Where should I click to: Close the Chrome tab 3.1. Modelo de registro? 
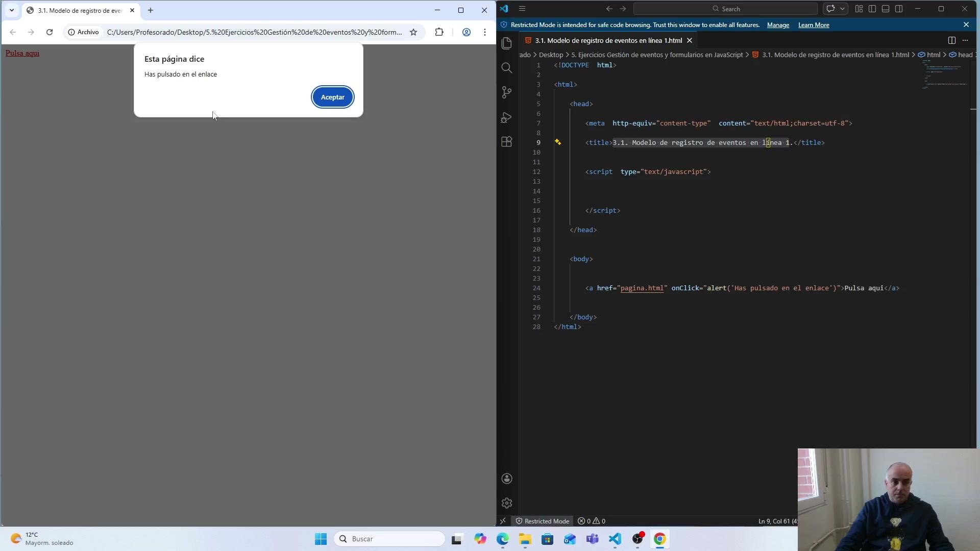coord(132,10)
